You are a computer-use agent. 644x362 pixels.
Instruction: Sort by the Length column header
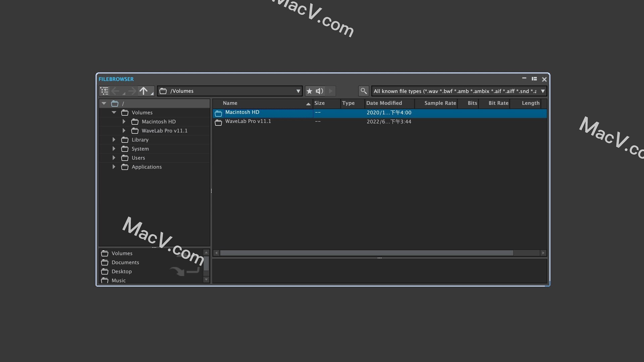click(x=526, y=103)
